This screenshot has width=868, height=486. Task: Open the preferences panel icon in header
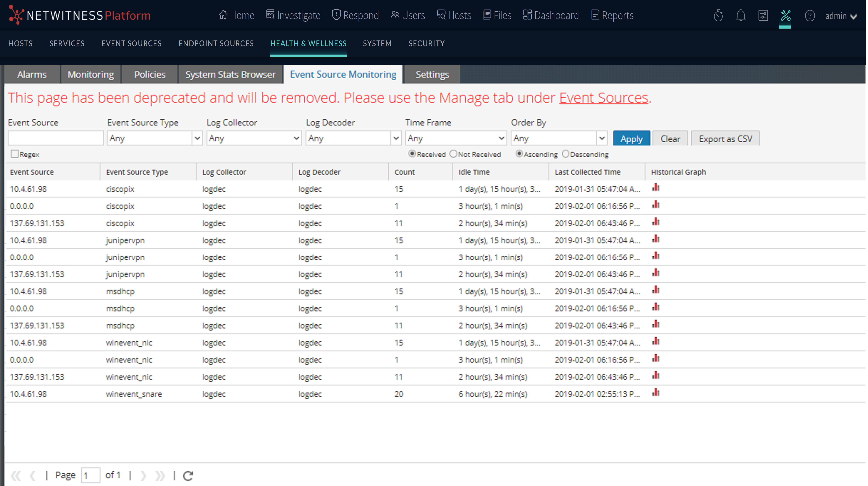[763, 16]
